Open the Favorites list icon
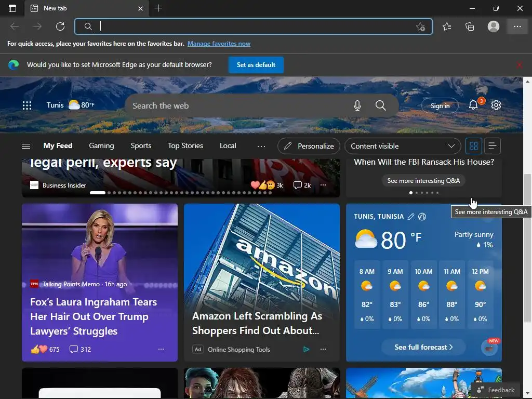This screenshot has width=532, height=399. click(x=447, y=26)
